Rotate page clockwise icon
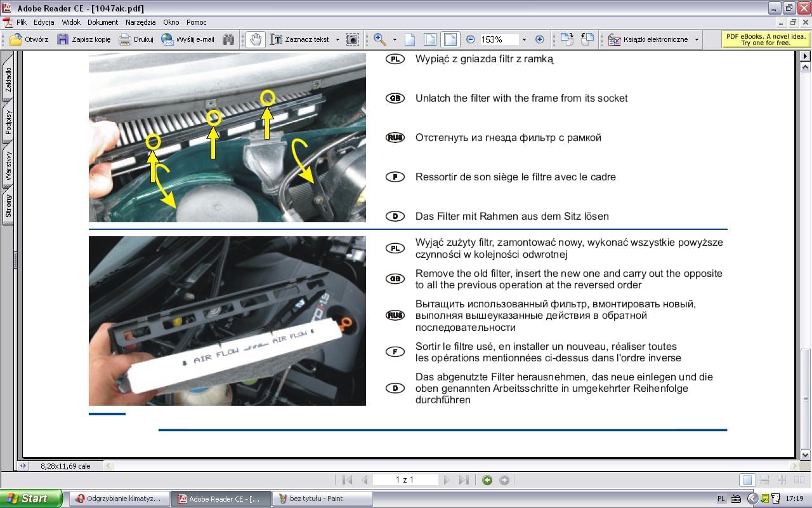Screen dimensions: 812x508 tap(566, 39)
